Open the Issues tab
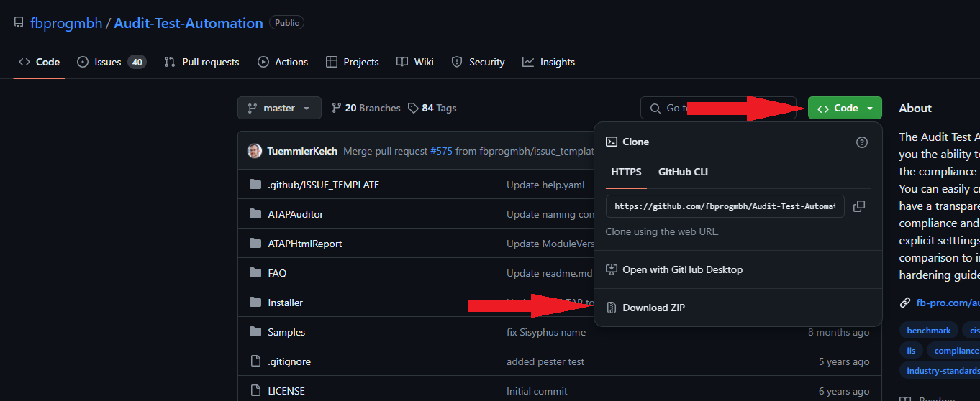The height and width of the screenshot is (401, 980). [112, 62]
